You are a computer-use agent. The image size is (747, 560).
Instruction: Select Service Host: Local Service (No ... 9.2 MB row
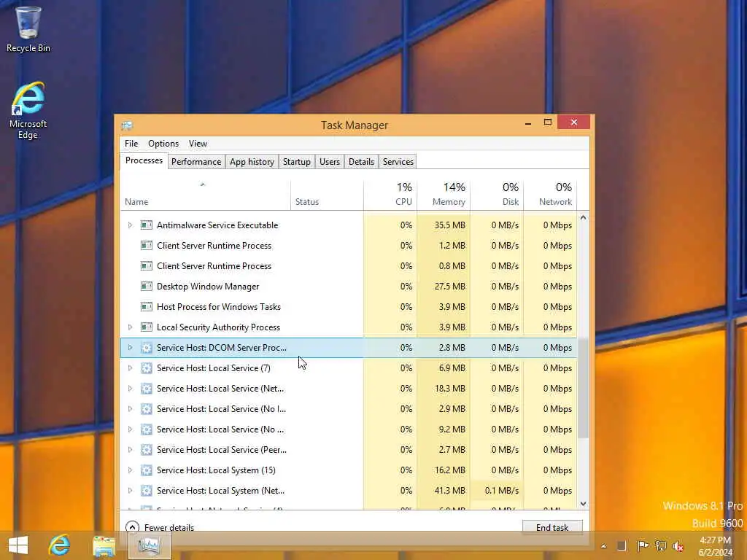(349, 429)
